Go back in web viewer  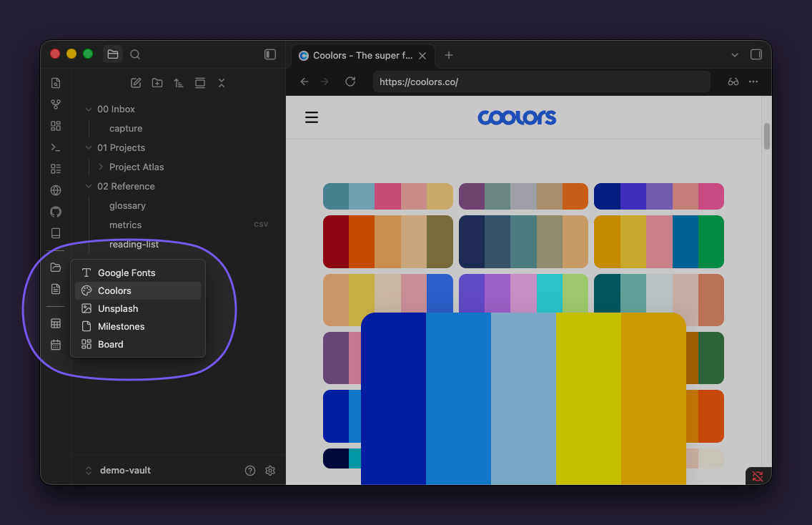304,82
